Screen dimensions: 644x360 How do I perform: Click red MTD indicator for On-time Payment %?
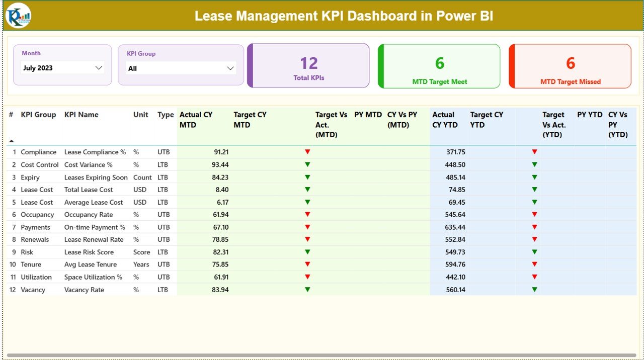[x=307, y=227]
